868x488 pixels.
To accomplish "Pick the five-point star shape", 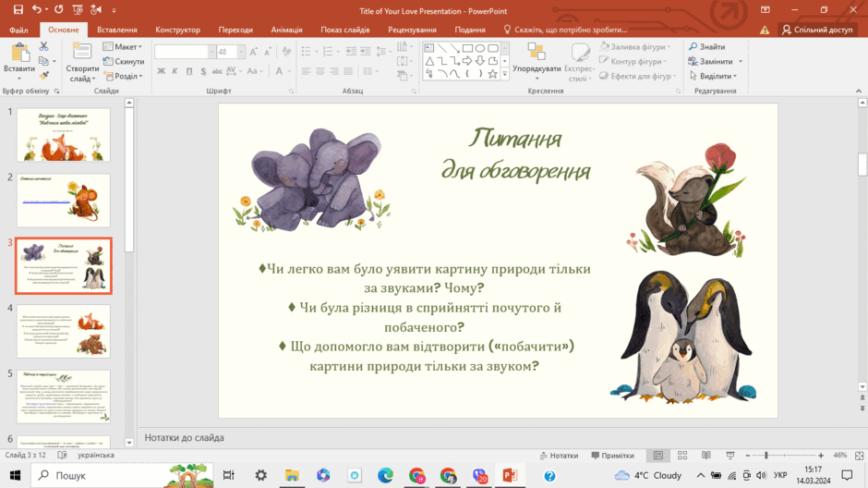I will pos(493,73).
